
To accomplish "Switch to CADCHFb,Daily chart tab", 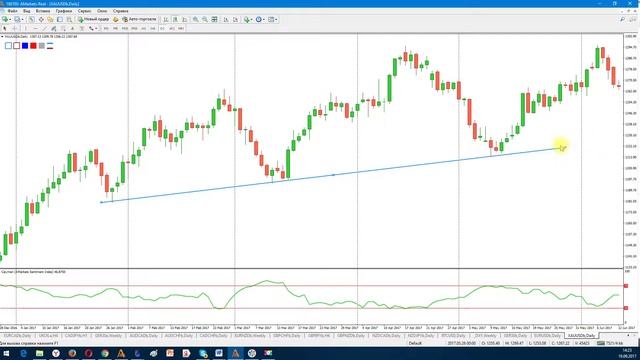I will [x=213, y=336].
